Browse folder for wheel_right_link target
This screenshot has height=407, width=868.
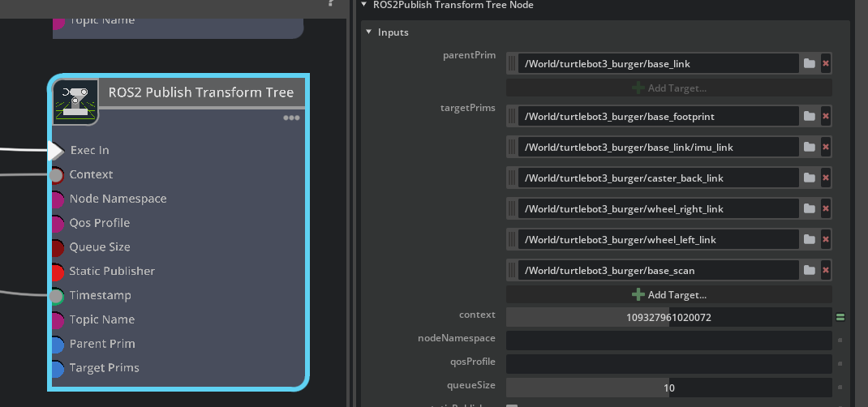tap(810, 208)
